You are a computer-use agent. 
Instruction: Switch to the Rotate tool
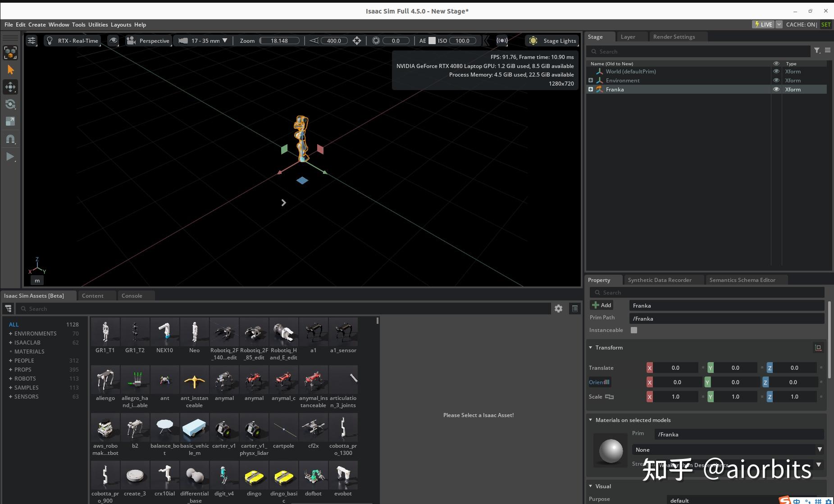[x=10, y=104]
